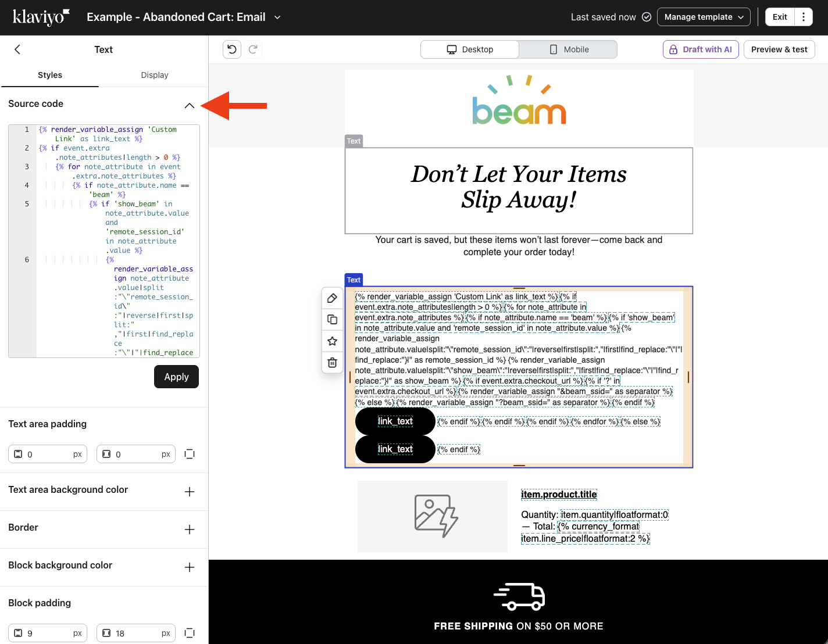Focus the Block padding field showing 18
828x644 pixels.
click(136, 633)
